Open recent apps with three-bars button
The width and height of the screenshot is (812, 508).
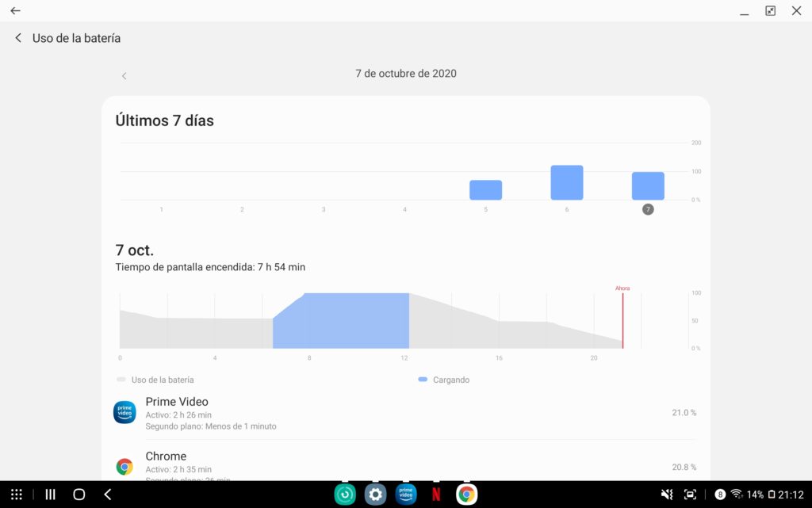click(x=50, y=495)
